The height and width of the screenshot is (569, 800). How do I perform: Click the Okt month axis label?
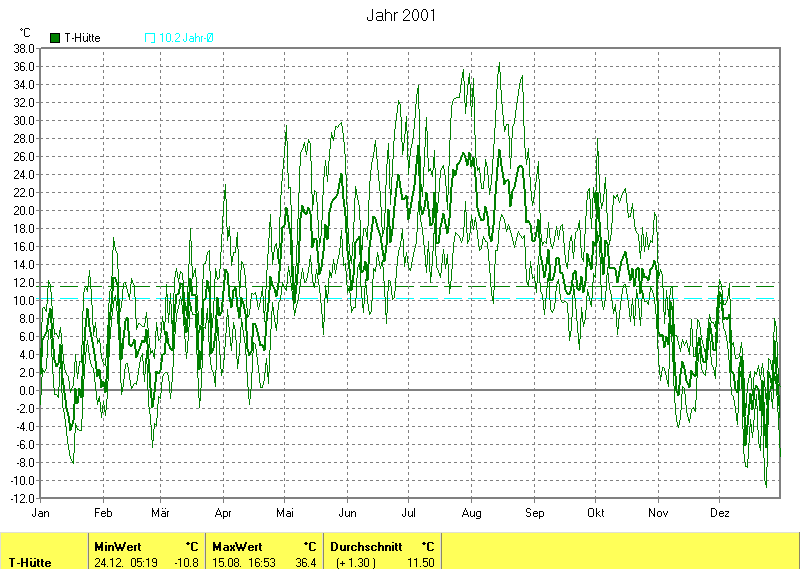tap(596, 512)
